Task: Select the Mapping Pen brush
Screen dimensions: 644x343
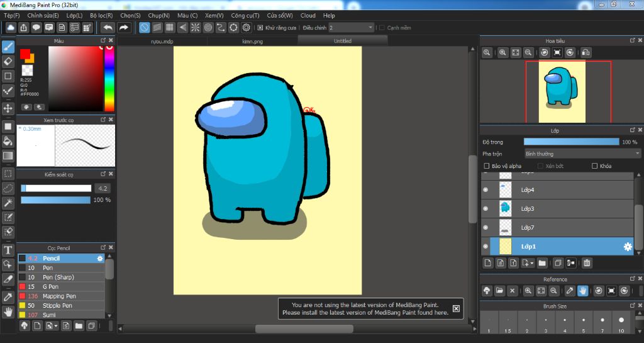Action: pos(61,296)
